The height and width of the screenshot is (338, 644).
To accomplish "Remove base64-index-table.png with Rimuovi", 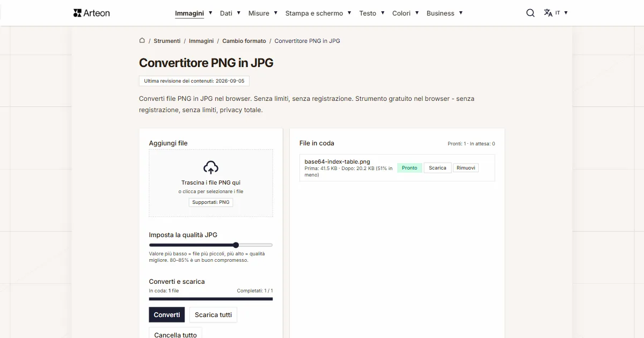I will pyautogui.click(x=465, y=168).
